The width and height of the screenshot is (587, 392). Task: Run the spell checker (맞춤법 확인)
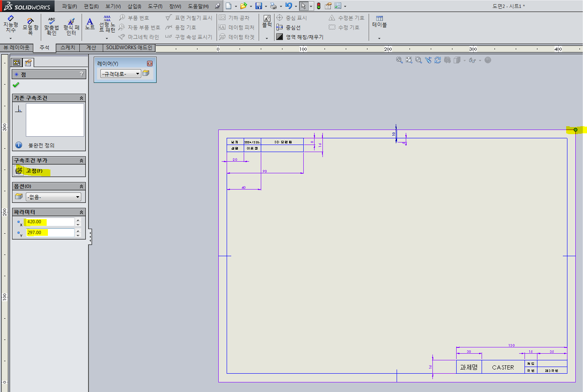tap(51, 26)
